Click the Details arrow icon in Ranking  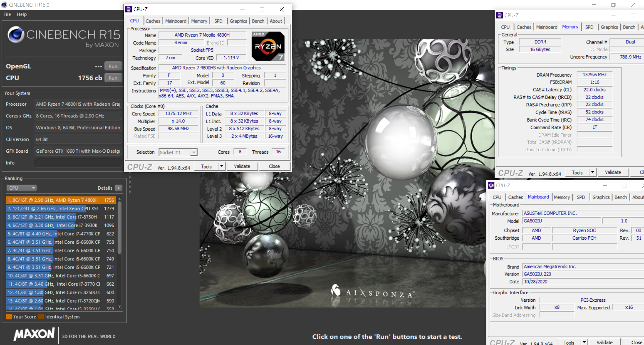119,188
